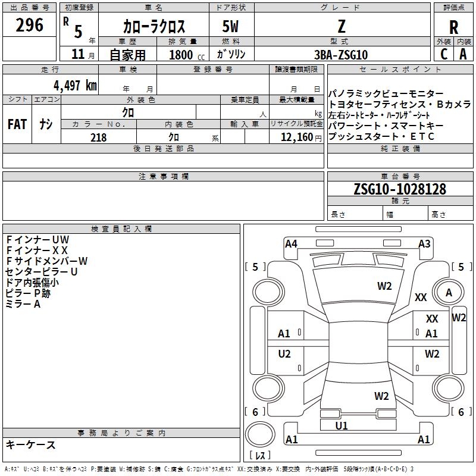Viewport: 476px width, 476px height.
Task: Select the W2 mark on the hood
Action: [384, 286]
